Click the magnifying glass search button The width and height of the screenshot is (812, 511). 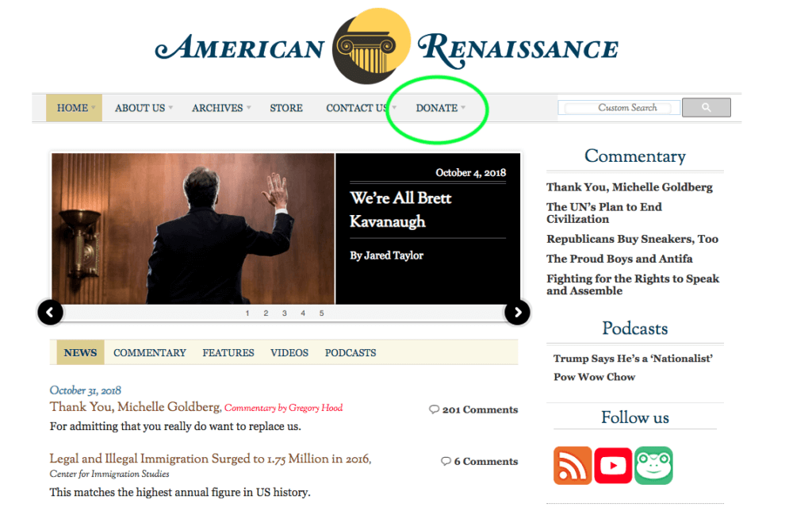(x=707, y=107)
